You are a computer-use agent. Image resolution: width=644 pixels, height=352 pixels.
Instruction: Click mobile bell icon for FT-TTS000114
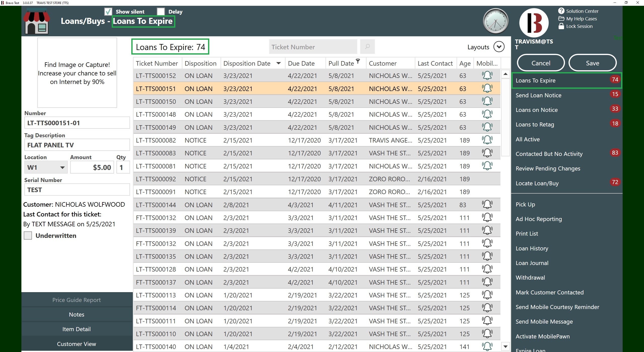tap(487, 307)
